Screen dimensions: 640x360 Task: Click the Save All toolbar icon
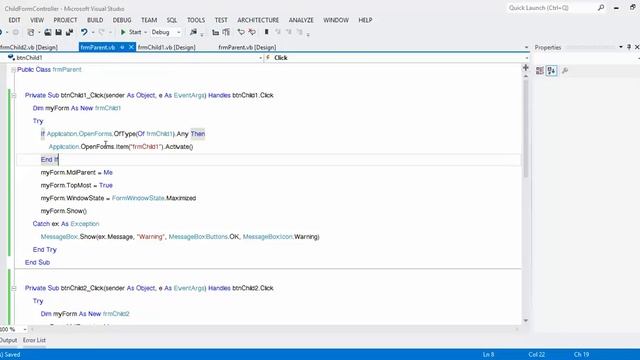pos(69,32)
